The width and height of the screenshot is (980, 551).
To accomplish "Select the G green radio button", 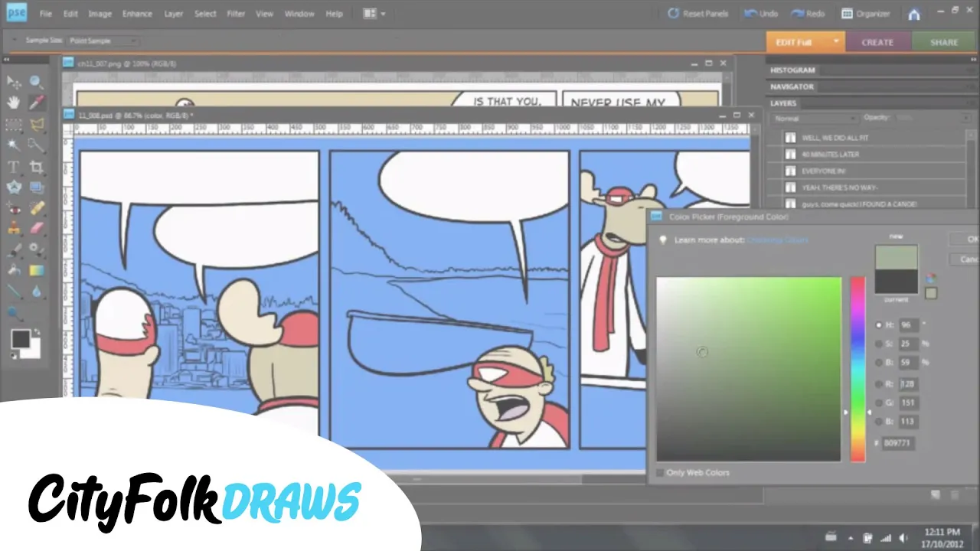I will pyautogui.click(x=879, y=403).
